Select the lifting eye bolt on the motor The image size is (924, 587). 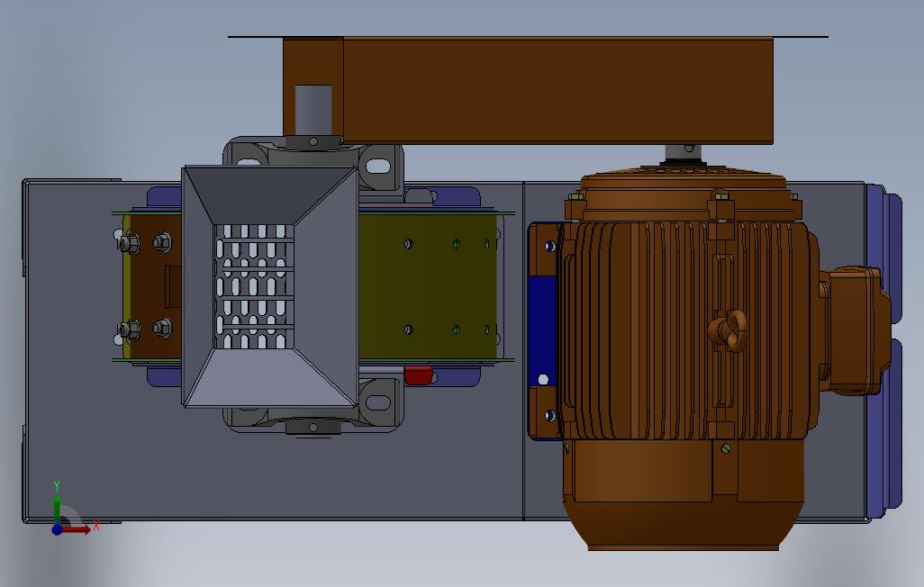tap(729, 331)
